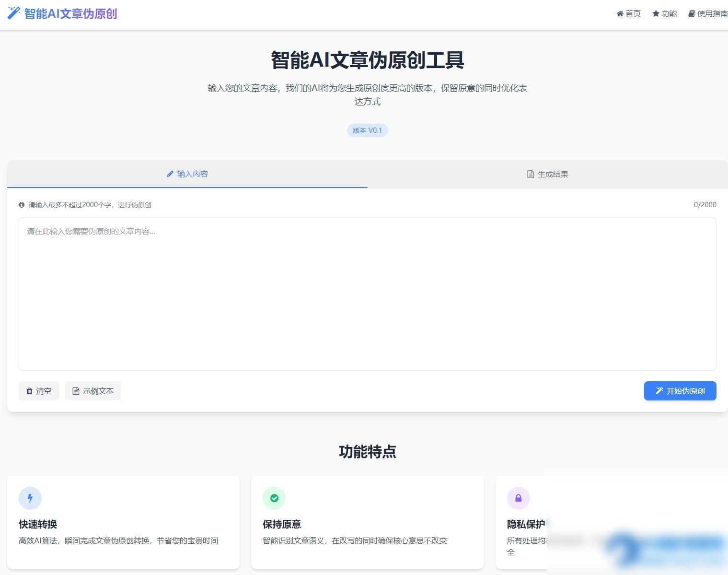
Task: Click the 示例文本 button to load sample text
Action: coord(93,390)
